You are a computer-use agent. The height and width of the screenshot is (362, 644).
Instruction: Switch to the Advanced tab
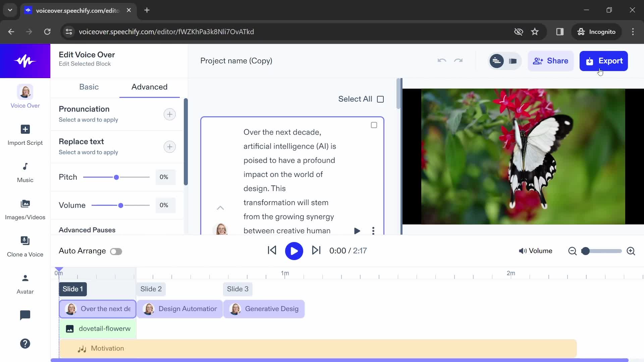point(149,86)
